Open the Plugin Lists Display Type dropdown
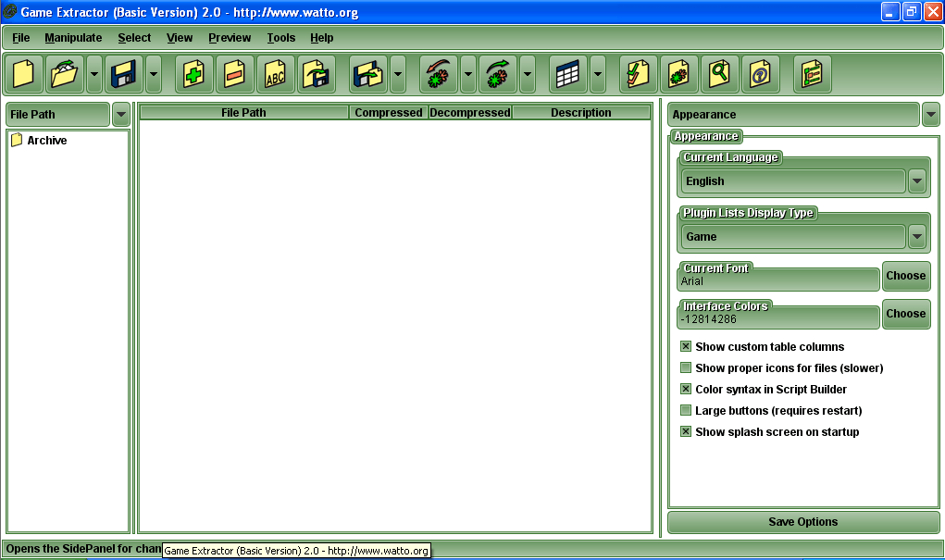This screenshot has width=945, height=560. [916, 236]
